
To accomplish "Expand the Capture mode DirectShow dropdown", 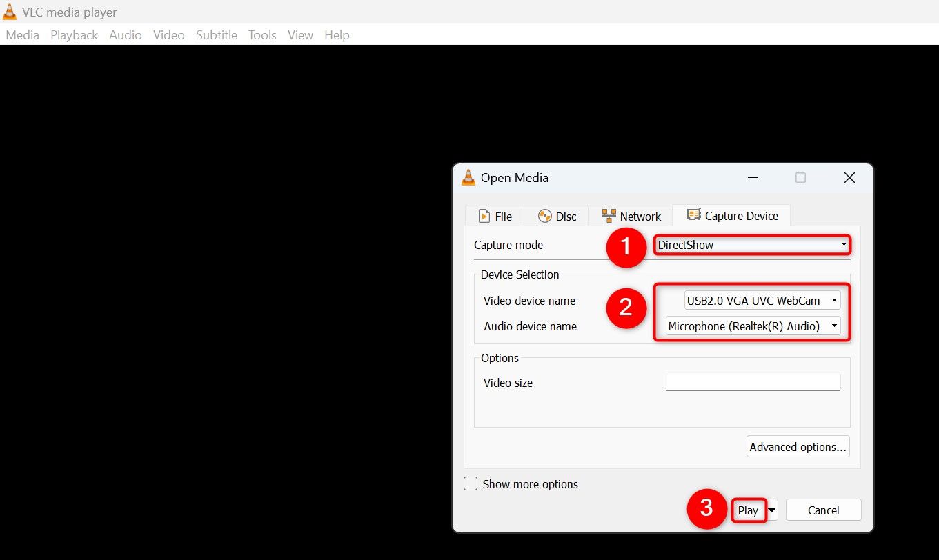I will [x=752, y=244].
